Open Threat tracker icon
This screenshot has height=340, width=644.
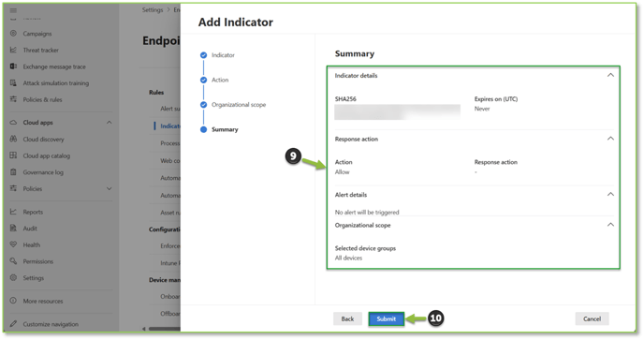[x=13, y=50]
